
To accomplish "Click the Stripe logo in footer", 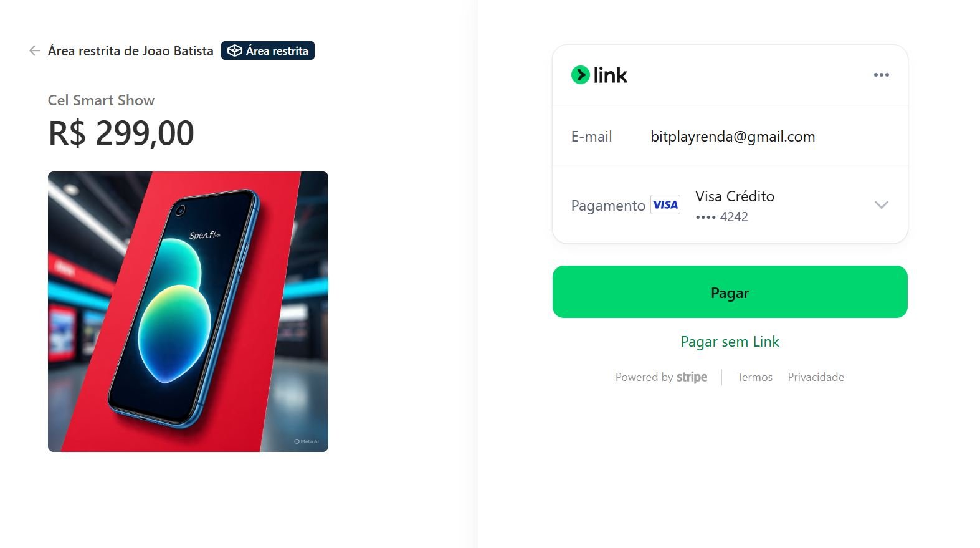I will pos(692,377).
